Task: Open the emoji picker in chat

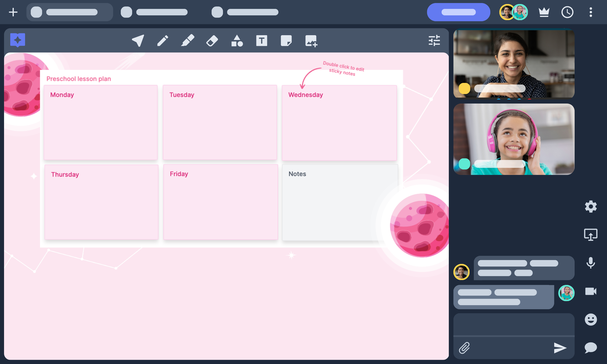Action: pyautogui.click(x=591, y=319)
